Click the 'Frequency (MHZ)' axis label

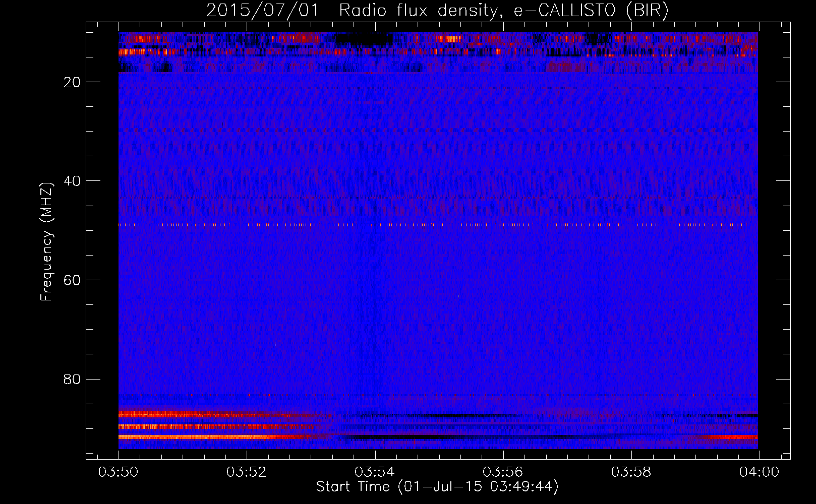46,242
